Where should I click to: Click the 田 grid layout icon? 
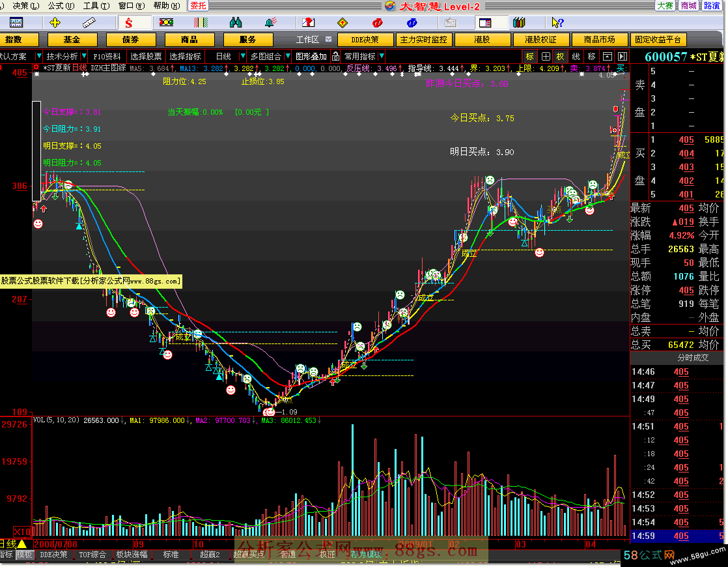tap(546, 57)
